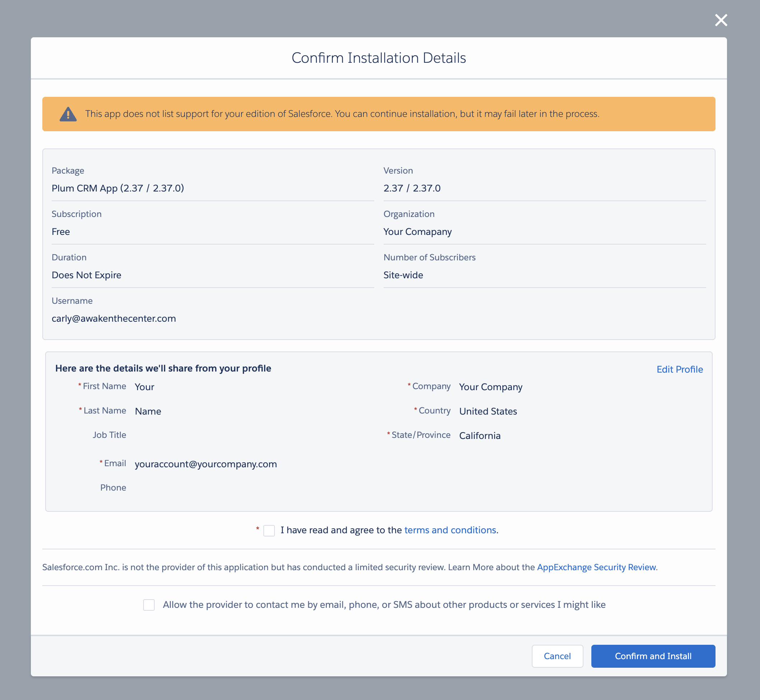760x700 pixels.
Task: Click the edition support warning message text
Action: (342, 114)
